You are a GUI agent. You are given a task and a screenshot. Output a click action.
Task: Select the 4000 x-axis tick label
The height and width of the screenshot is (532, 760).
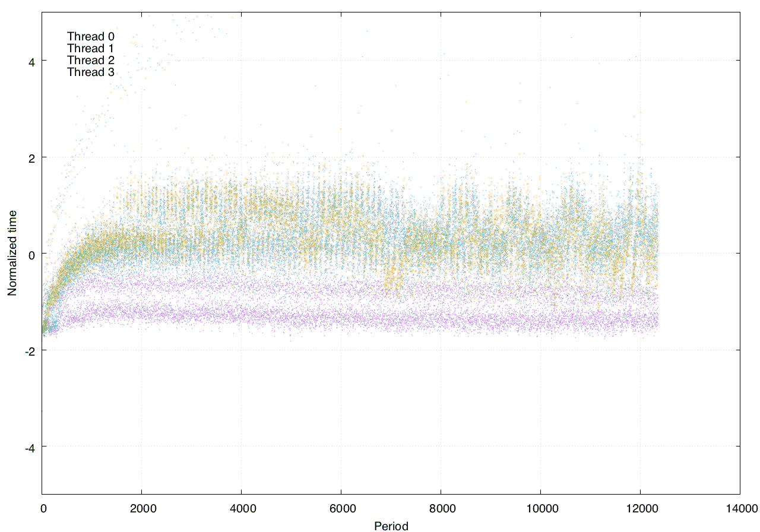coord(241,508)
